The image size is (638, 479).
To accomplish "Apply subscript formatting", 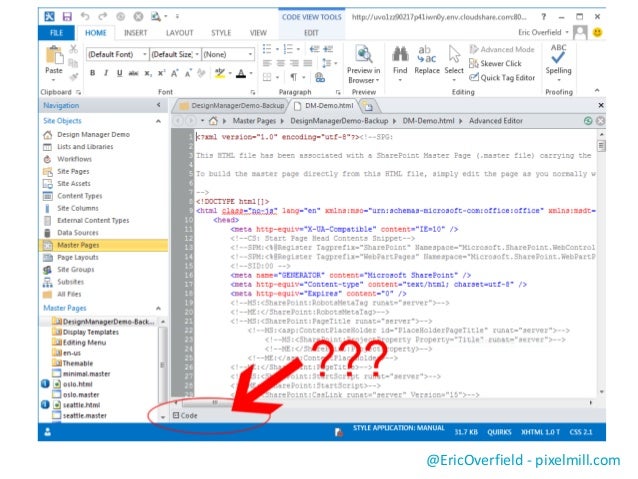I will pos(148,73).
